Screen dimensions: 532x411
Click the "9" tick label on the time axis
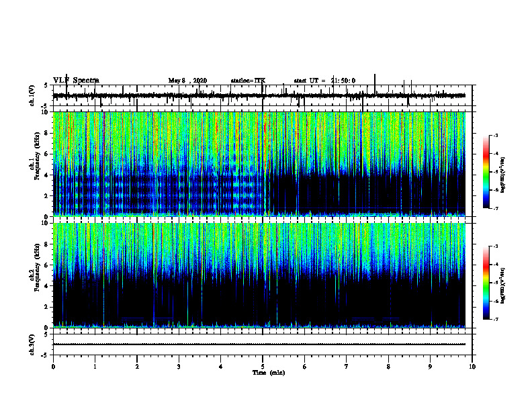[430, 367]
